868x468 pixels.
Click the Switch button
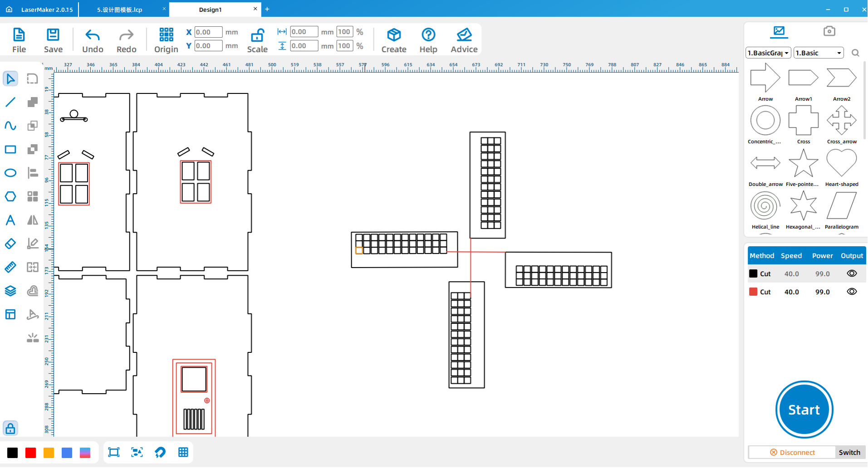849,452
